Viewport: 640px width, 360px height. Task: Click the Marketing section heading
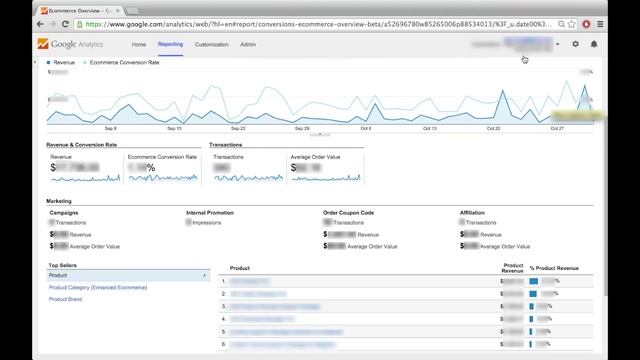59,201
